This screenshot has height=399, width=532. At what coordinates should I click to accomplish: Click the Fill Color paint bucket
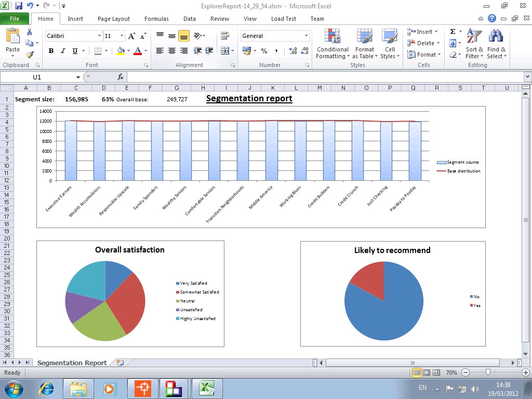tap(121, 51)
